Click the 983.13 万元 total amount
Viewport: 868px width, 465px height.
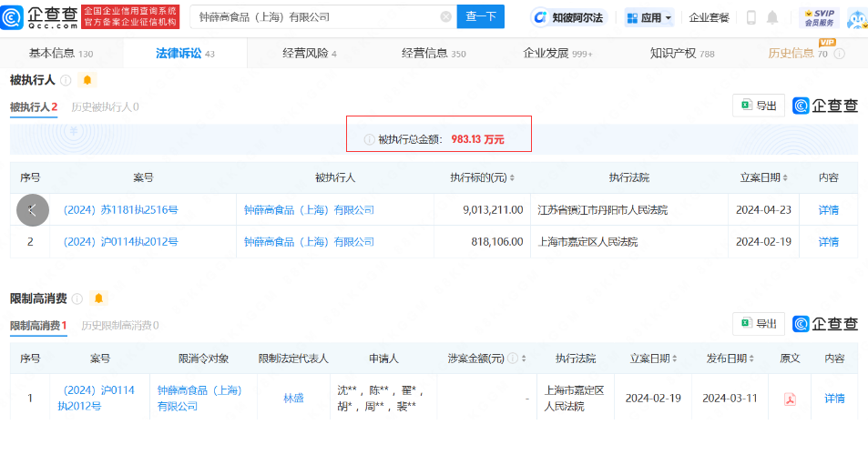tap(477, 139)
